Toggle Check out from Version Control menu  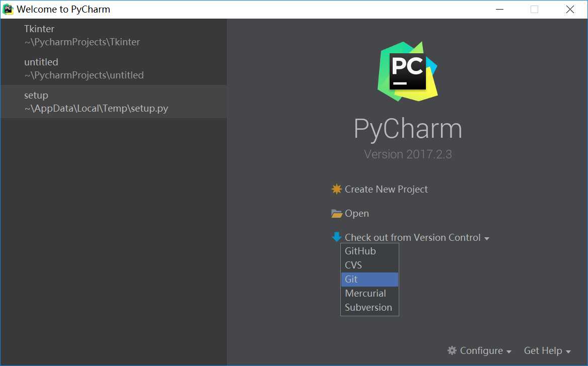[x=412, y=237]
